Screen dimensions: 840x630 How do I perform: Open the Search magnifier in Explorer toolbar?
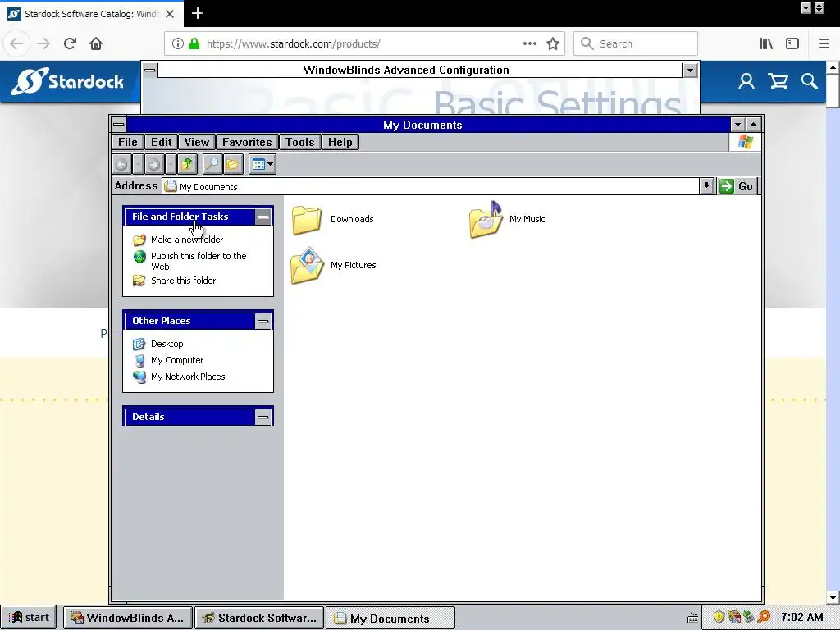(x=212, y=164)
